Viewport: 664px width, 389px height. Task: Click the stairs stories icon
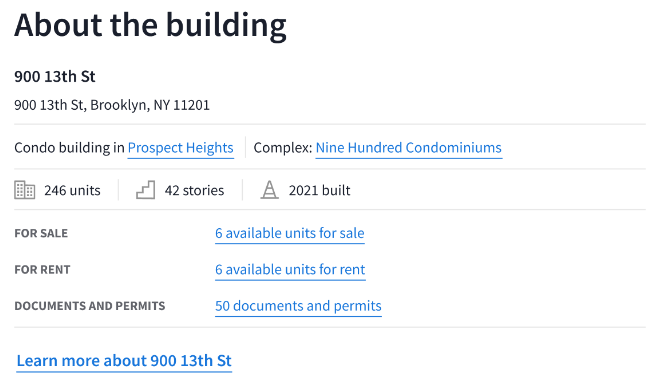tap(145, 190)
